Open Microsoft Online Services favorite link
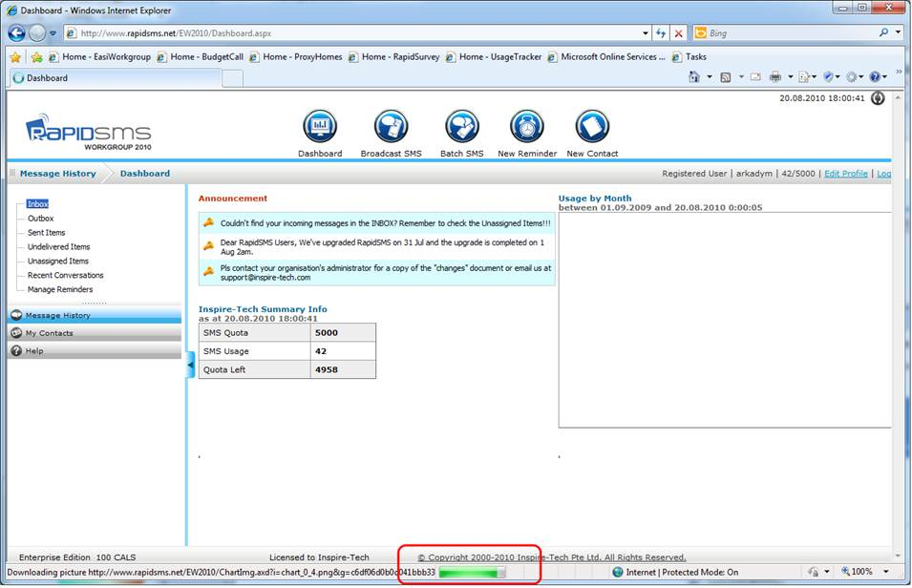Image resolution: width=912 pixels, height=588 pixels. click(x=606, y=57)
